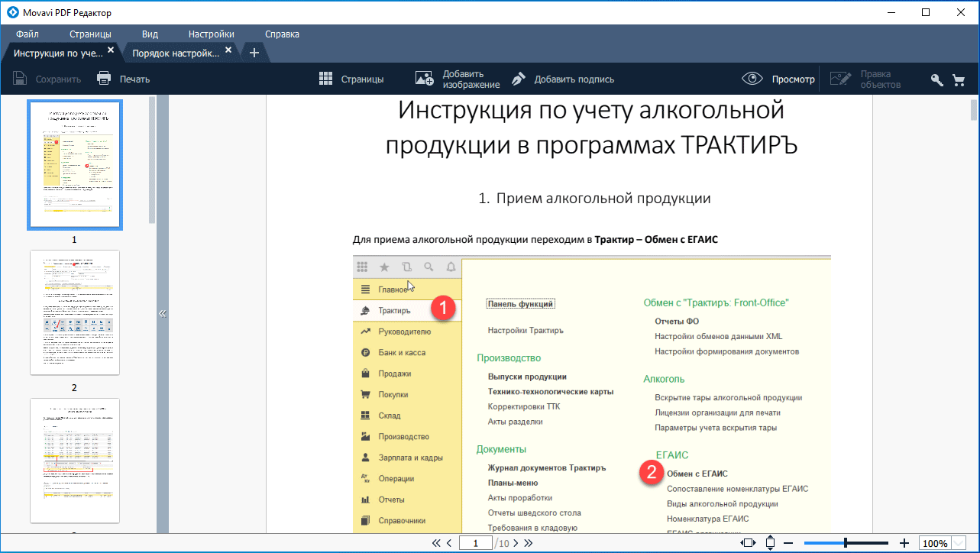Click the zoom slider handle
Viewport: 980px width, 553px height.
(846, 543)
